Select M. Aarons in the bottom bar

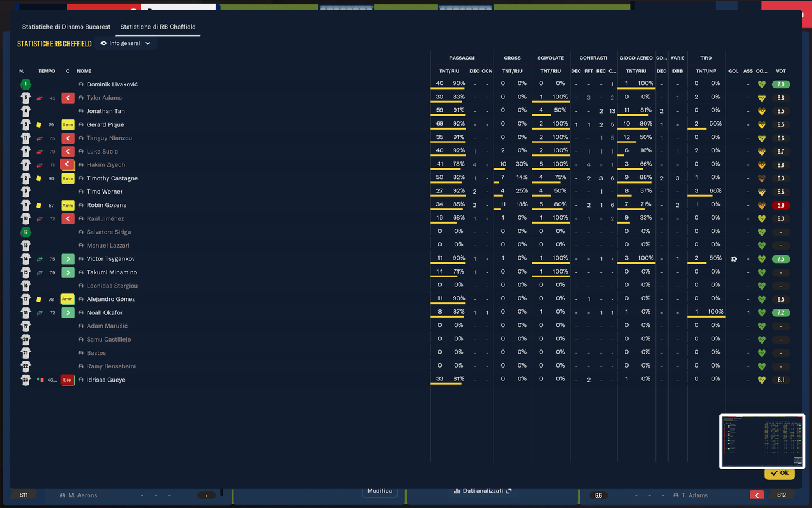pos(82,495)
